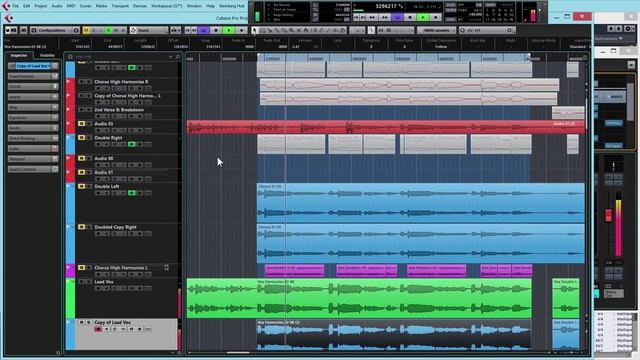Expand the Chords Inspector section

pos(33,87)
